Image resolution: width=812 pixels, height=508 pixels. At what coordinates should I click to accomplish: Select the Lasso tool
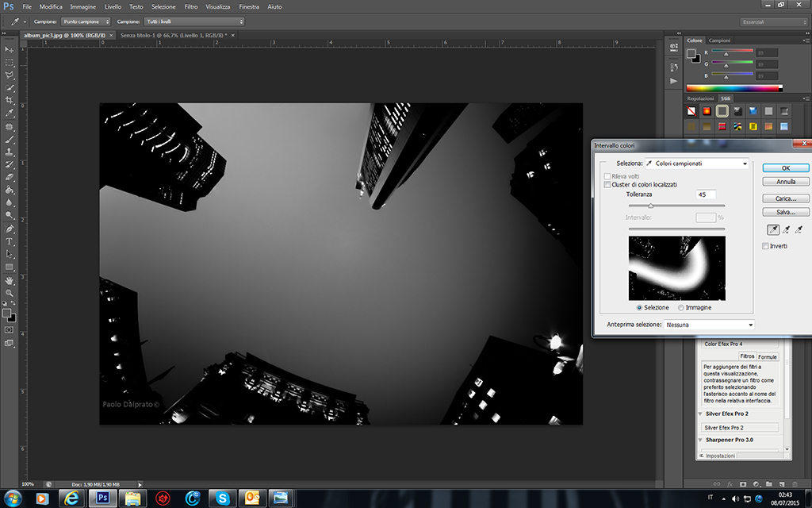click(10, 75)
